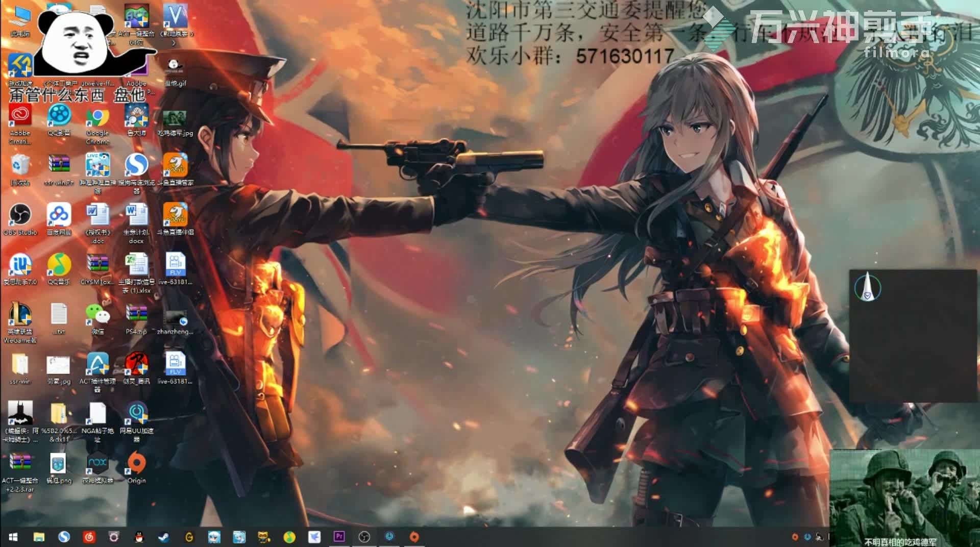This screenshot has width=980, height=547.
Task: Open the 吃鸡德军.jpg image file
Action: [175, 122]
